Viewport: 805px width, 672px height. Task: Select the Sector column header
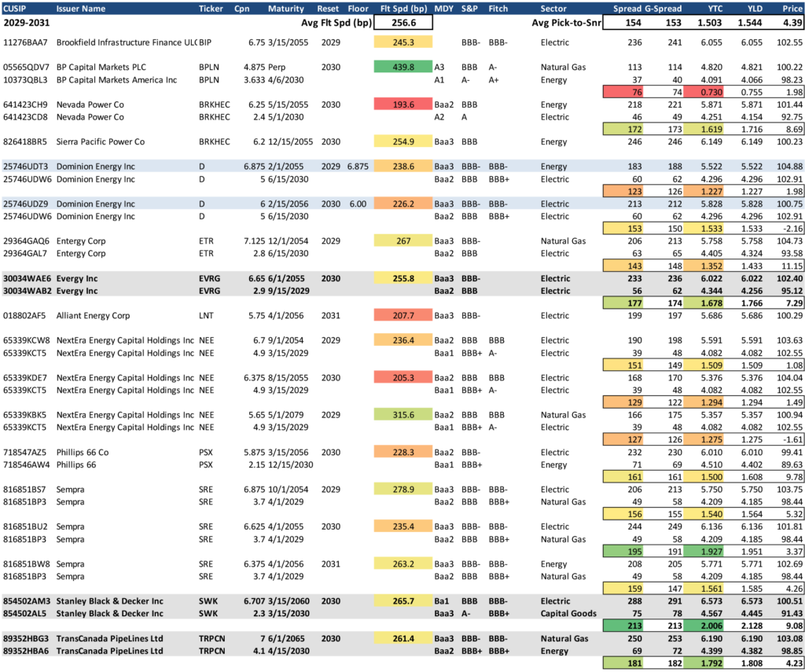pyautogui.click(x=555, y=9)
